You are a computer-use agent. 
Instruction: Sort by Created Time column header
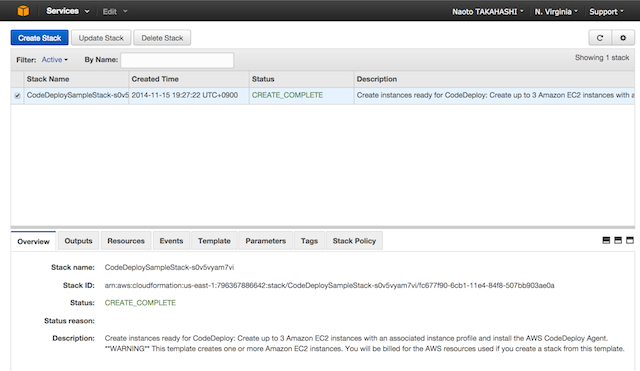[x=189, y=79]
